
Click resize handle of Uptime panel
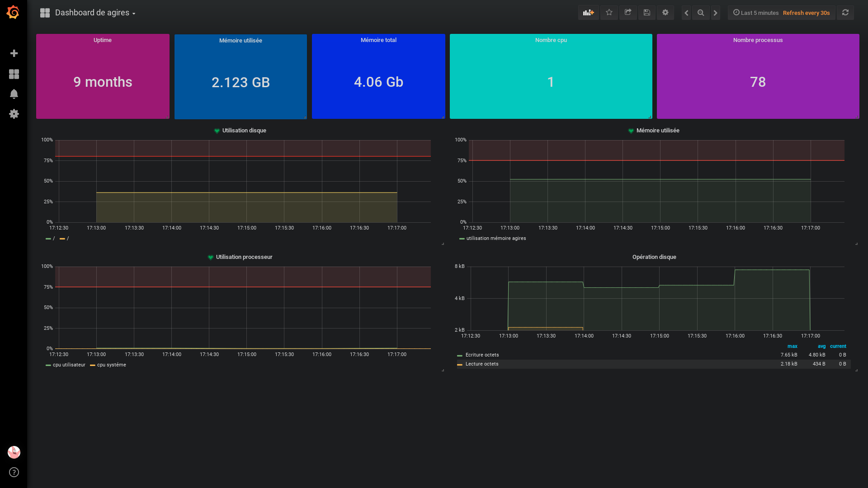167,117
